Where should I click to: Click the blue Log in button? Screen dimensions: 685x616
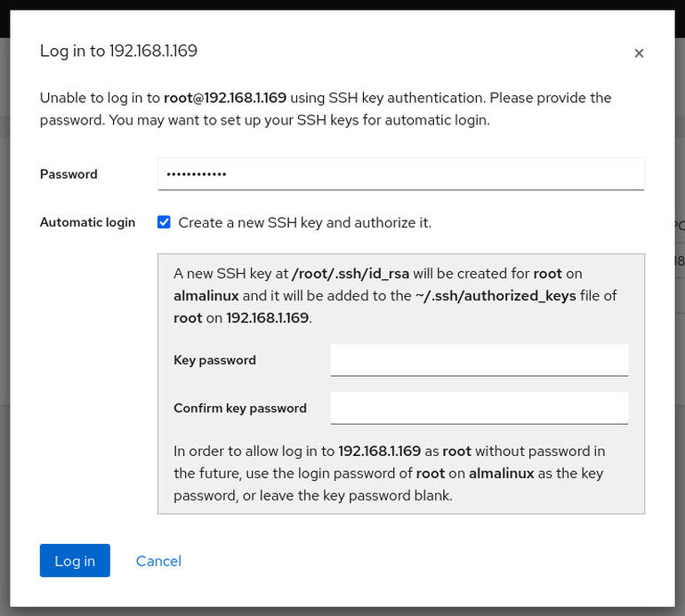75,561
